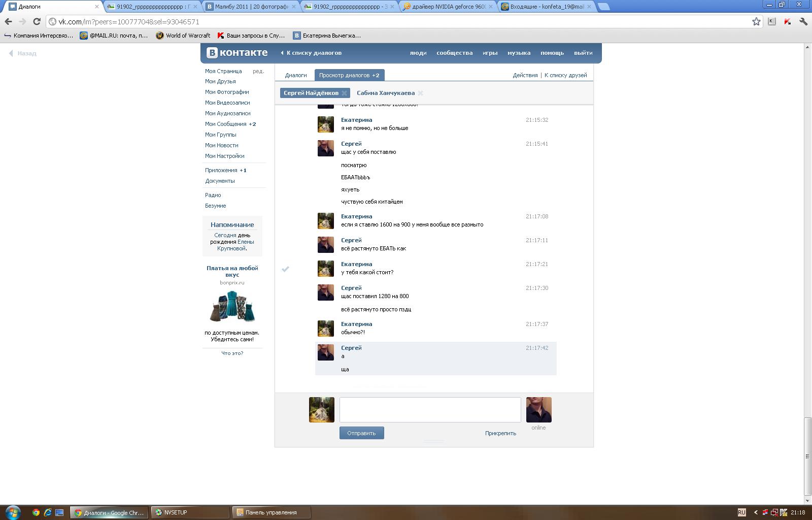Open Сергей's avatar beside the input box
Viewport: 812px width, 520px height.
point(538,410)
